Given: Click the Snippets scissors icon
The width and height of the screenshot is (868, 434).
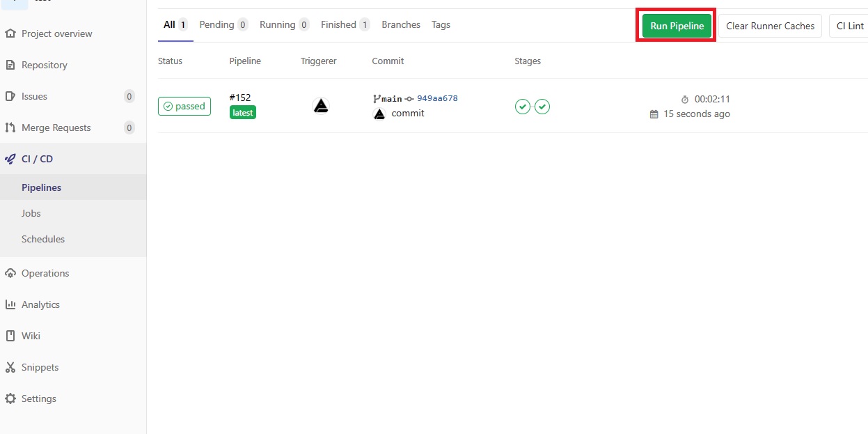Looking at the screenshot, I should coord(10,367).
